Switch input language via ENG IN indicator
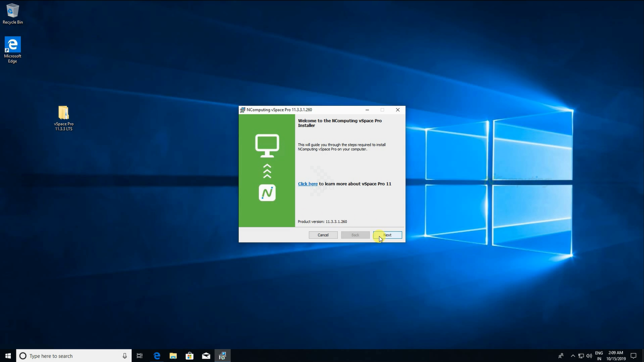The height and width of the screenshot is (362, 644). [599, 356]
